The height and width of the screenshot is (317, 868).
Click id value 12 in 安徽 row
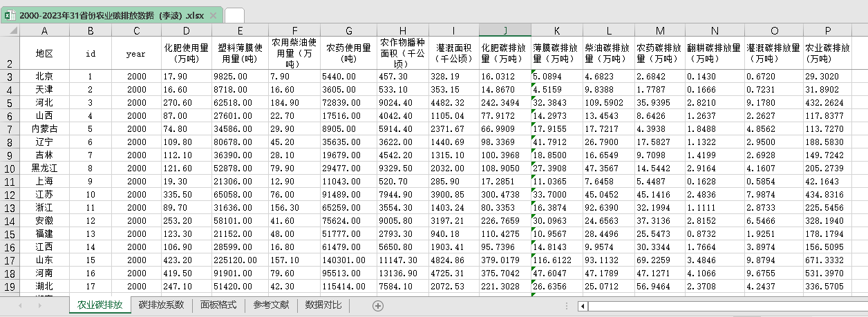click(91, 220)
